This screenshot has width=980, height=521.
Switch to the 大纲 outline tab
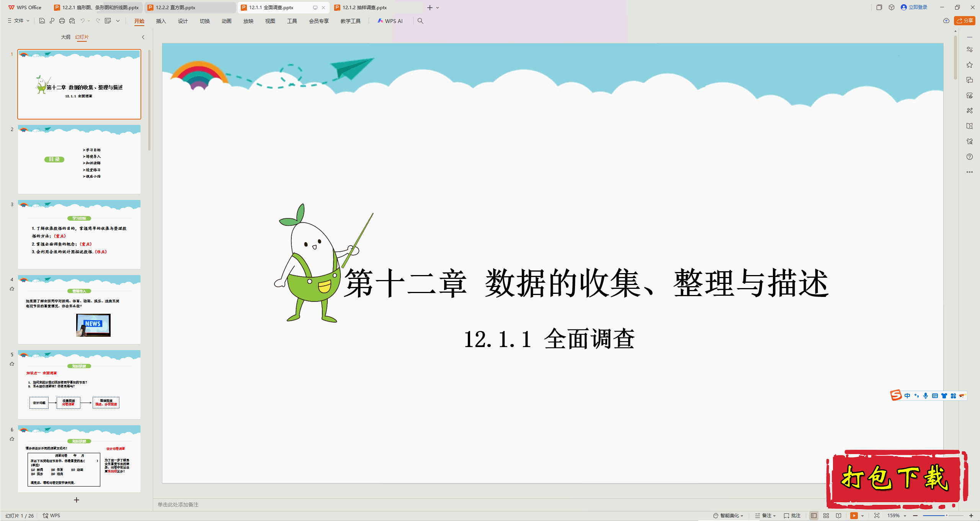click(65, 37)
